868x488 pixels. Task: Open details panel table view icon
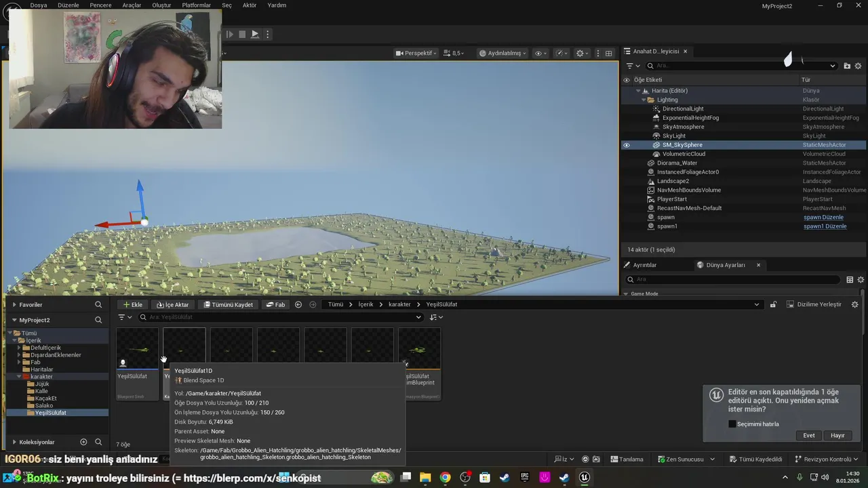tap(850, 279)
